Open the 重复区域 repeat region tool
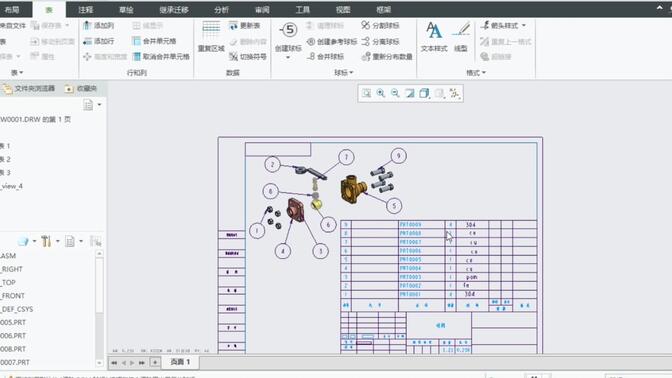 [x=211, y=37]
